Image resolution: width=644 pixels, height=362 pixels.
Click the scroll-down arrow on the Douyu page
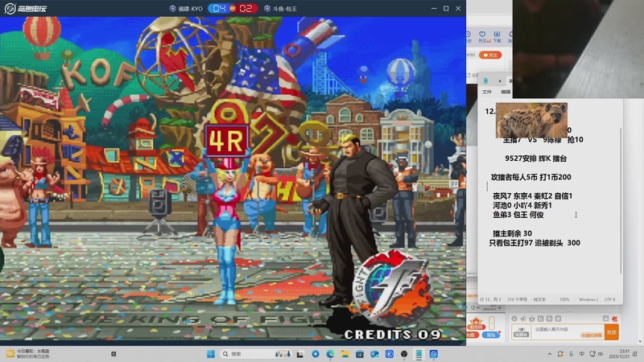(640, 341)
